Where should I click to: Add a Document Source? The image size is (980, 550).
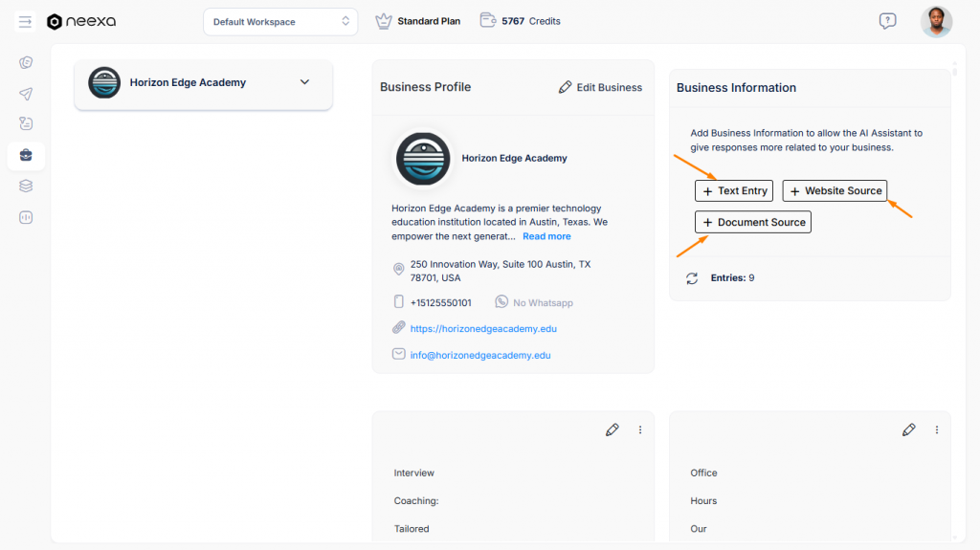pyautogui.click(x=753, y=222)
